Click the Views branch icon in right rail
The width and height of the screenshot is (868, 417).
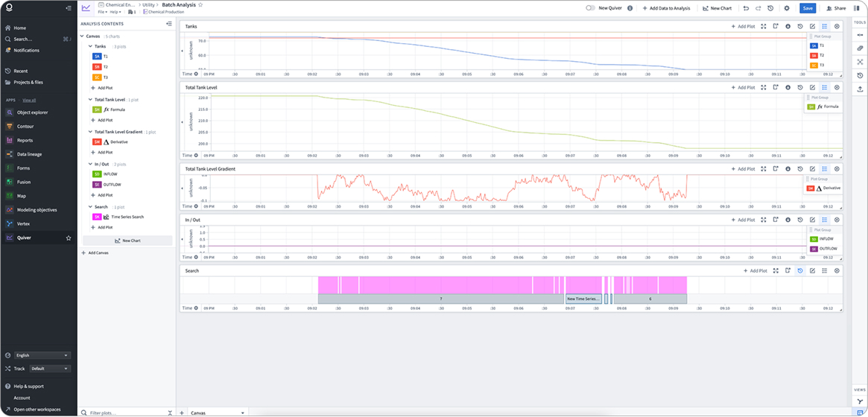coord(860,401)
